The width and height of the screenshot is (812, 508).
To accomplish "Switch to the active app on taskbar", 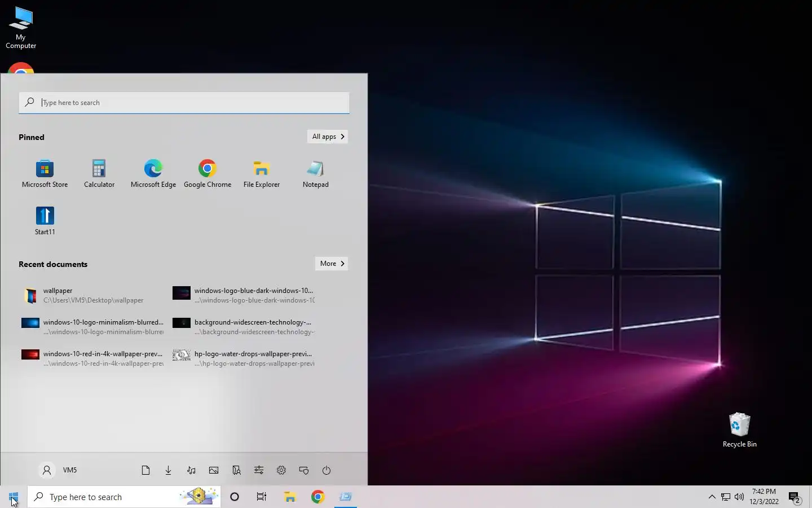I will click(x=345, y=497).
